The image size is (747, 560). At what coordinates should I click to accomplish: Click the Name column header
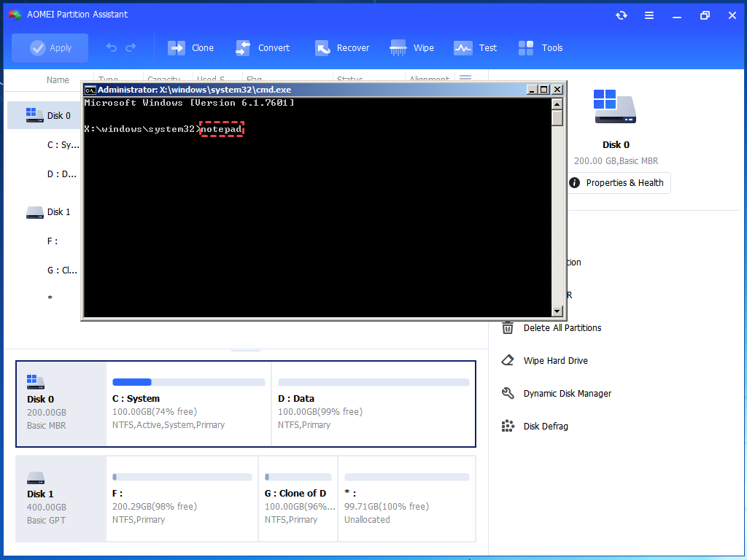[x=58, y=79]
